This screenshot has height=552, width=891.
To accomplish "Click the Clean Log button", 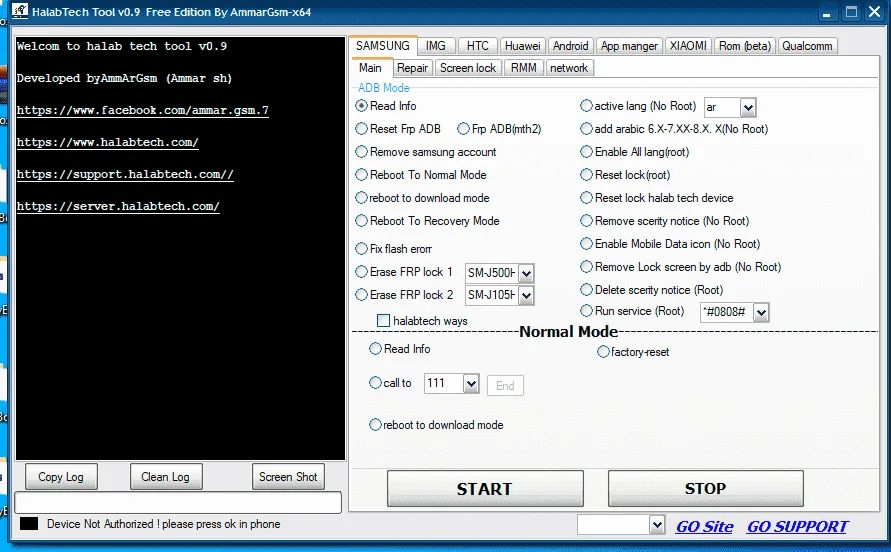I will 165,477.
